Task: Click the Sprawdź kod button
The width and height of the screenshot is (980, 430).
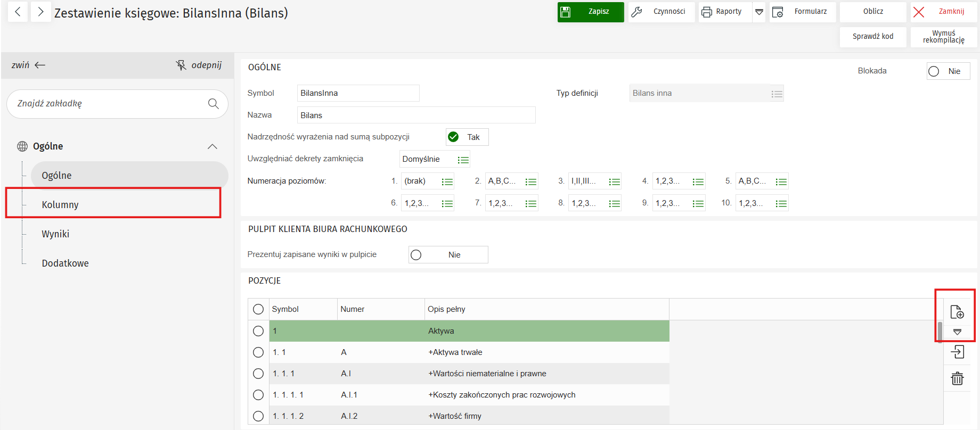Action: 872,37
